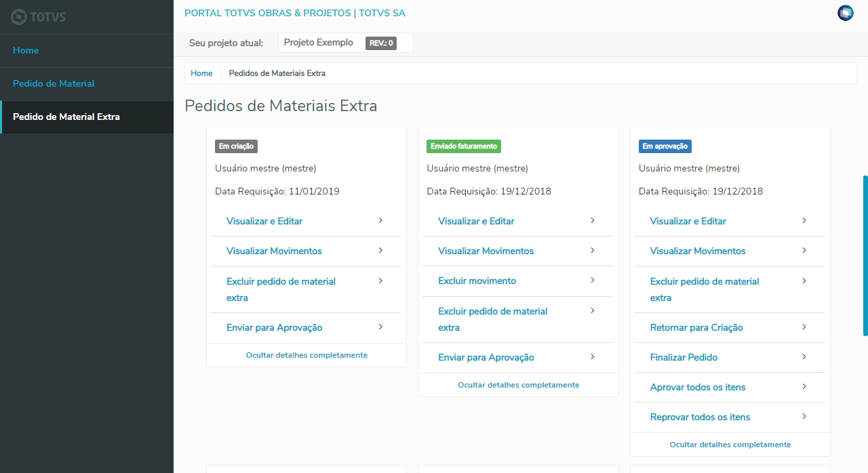Click chevron of Visualizar e Editar, Enviado faturamento card
The width and height of the screenshot is (868, 473).
[x=592, y=221]
